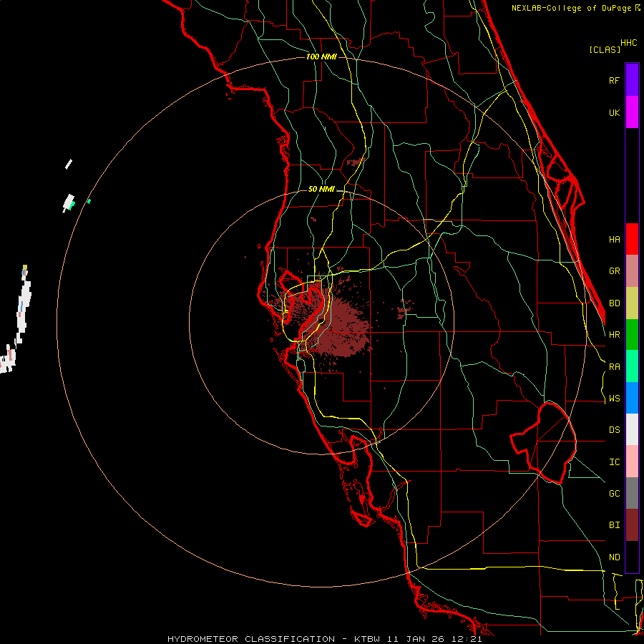Viewport: 644px width, 644px height.
Task: Click the Hydrometeor Classification KTBW title text
Action: 324,639
